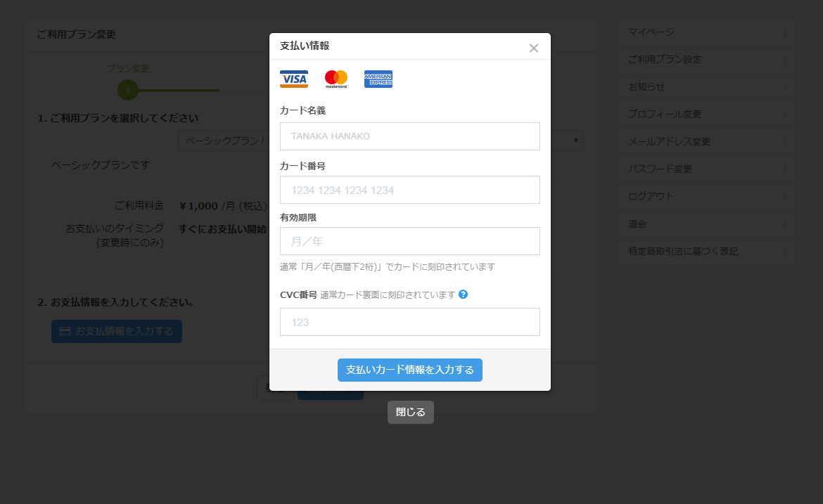823x504 pixels.
Task: Click the Mastercard logo
Action: (x=336, y=79)
